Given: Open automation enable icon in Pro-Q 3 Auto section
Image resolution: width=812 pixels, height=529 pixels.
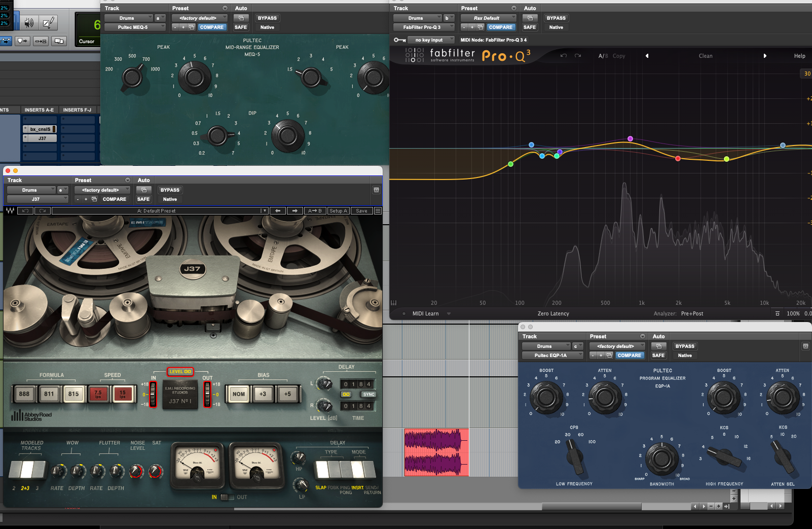Looking at the screenshot, I should tap(530, 18).
